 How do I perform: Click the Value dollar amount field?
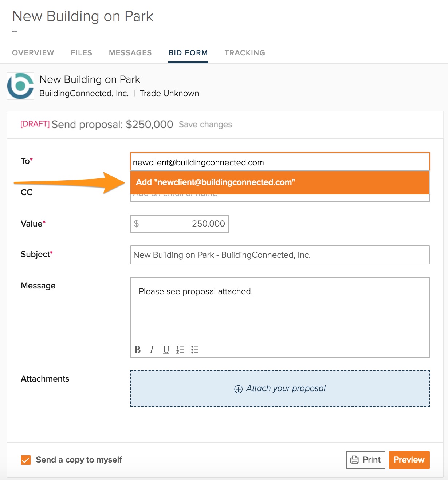(180, 224)
